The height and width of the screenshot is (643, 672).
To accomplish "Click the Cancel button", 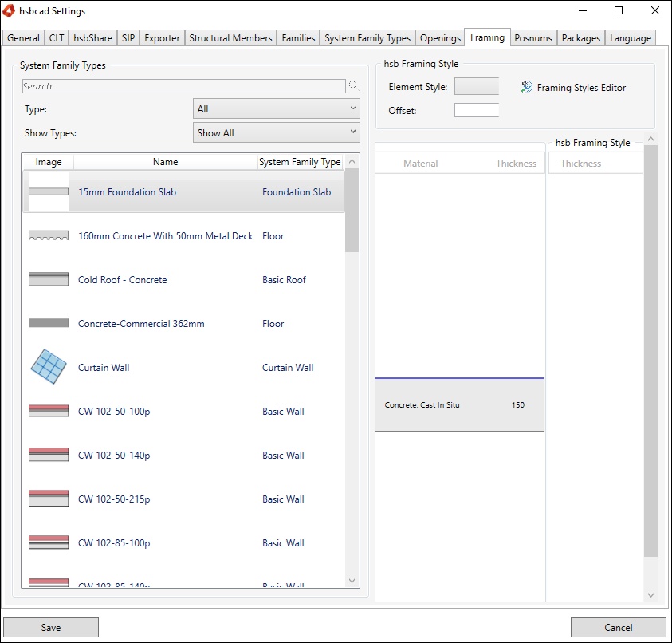I will (618, 627).
